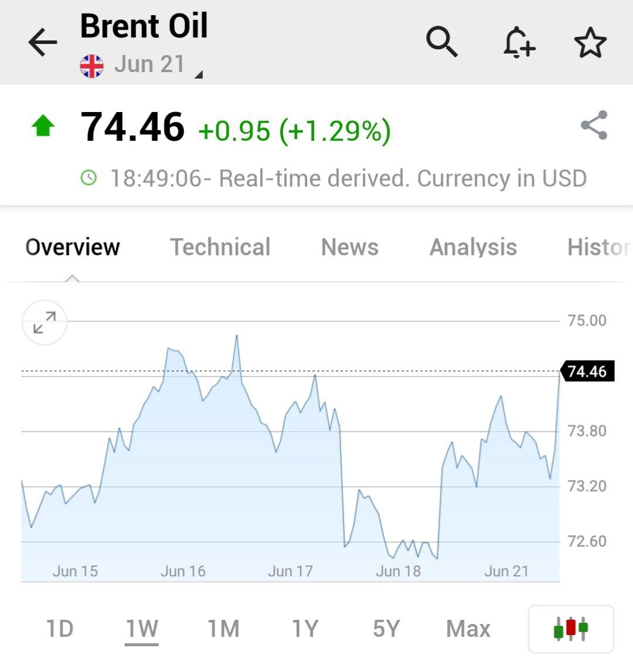Switch to candlestick chart type
The width and height of the screenshot is (633, 672).
point(571,629)
